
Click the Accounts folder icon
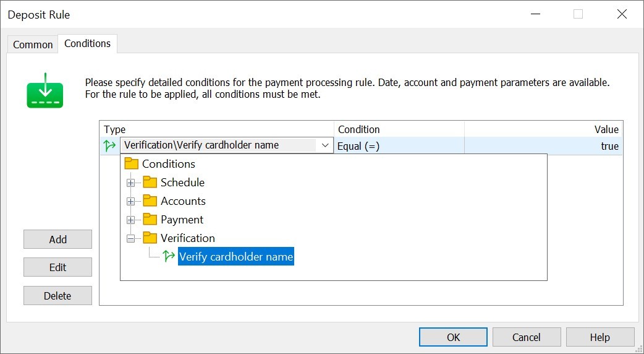coord(150,201)
